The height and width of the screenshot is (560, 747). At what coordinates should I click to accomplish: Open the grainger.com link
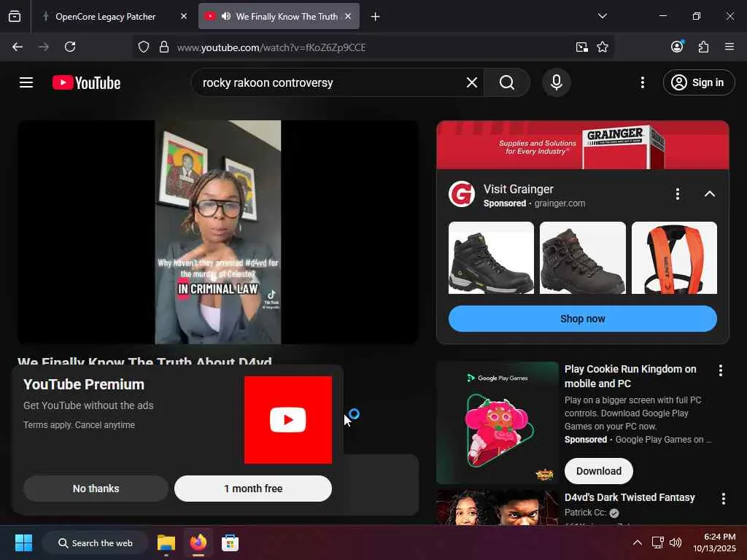(x=560, y=203)
